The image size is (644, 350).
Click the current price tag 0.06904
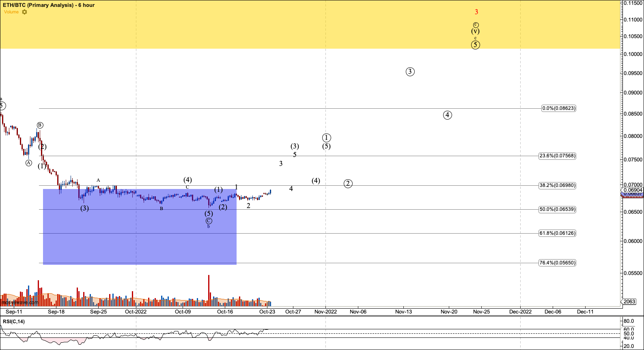(x=633, y=190)
